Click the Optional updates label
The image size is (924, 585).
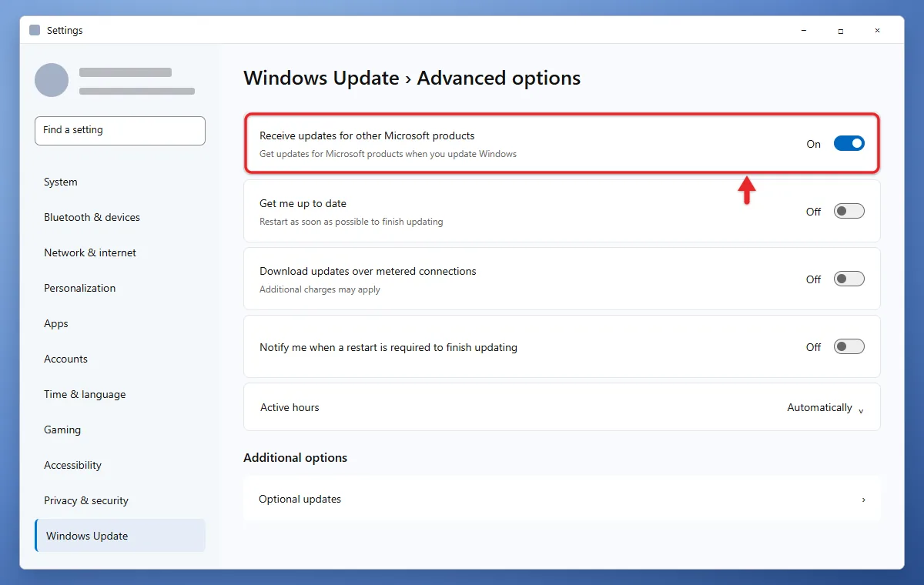point(300,500)
